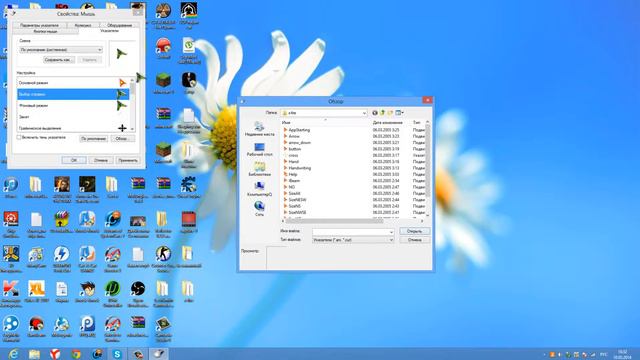The width and height of the screenshot is (640, 360).
Task: Click the Открыть button in Browse dialog
Action: click(x=414, y=231)
